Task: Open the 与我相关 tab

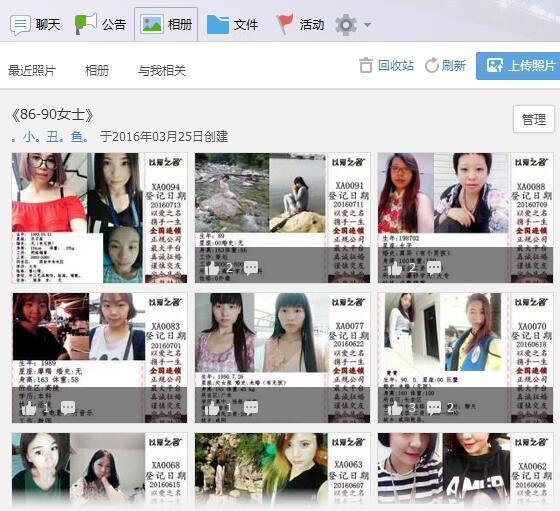Action: coord(162,70)
